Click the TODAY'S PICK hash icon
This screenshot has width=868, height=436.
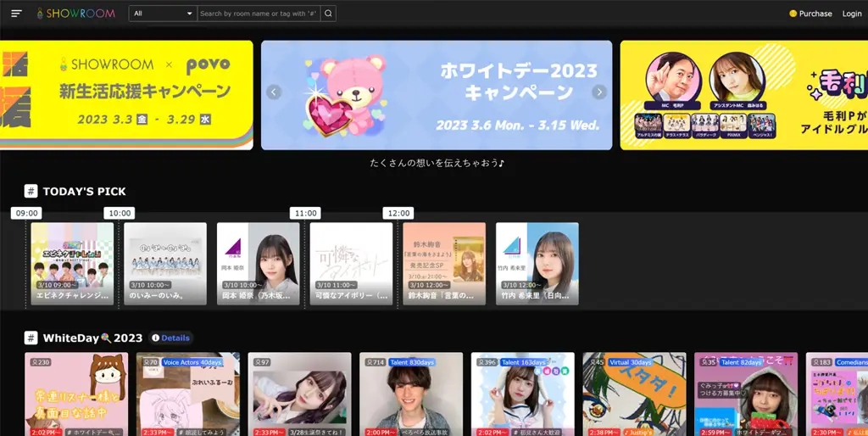[x=31, y=191]
